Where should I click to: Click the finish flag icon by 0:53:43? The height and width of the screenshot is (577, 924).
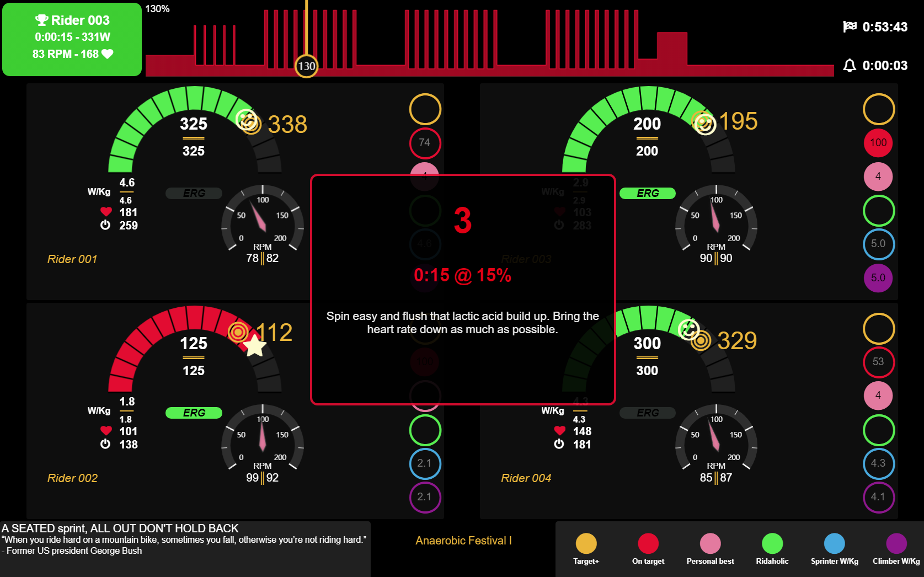tap(850, 26)
